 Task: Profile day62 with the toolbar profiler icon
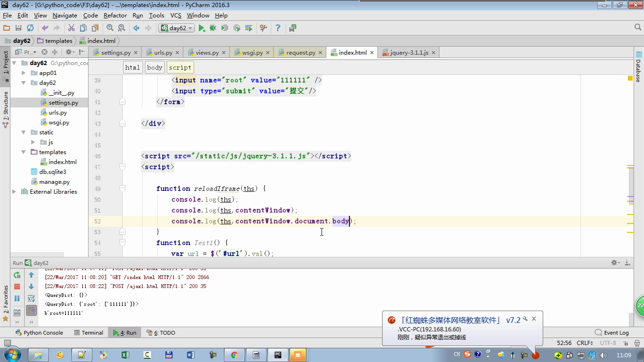coord(237,28)
